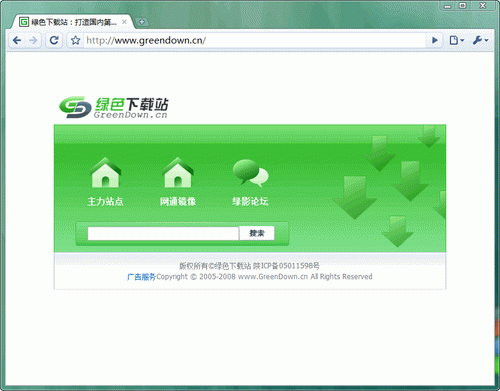The image size is (500, 391).
Task: Click the 绿影论坛 text link
Action: point(250,201)
